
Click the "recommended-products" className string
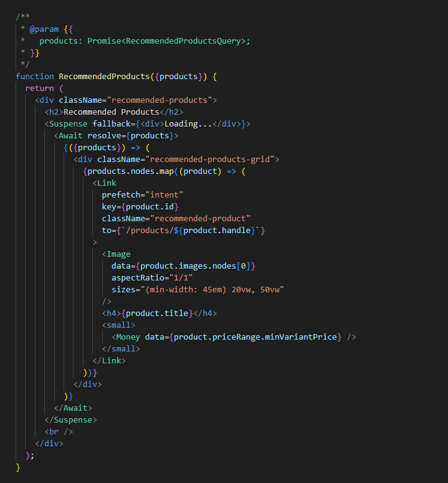coord(160,100)
